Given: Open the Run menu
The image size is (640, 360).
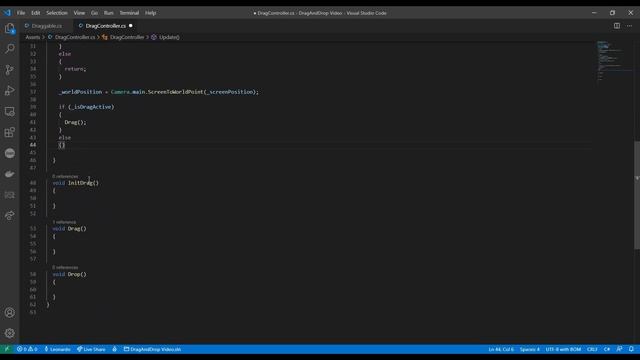Looking at the screenshot, I should [x=108, y=13].
